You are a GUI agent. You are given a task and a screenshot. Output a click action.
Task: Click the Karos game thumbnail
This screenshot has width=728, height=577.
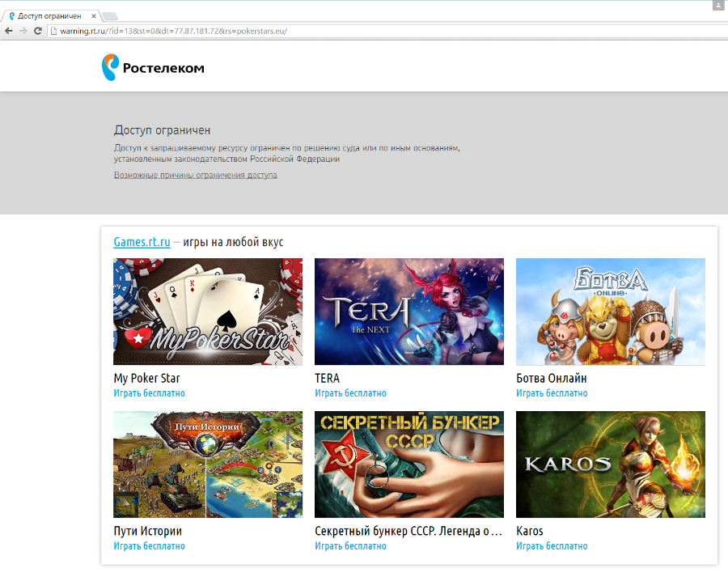pyautogui.click(x=610, y=464)
